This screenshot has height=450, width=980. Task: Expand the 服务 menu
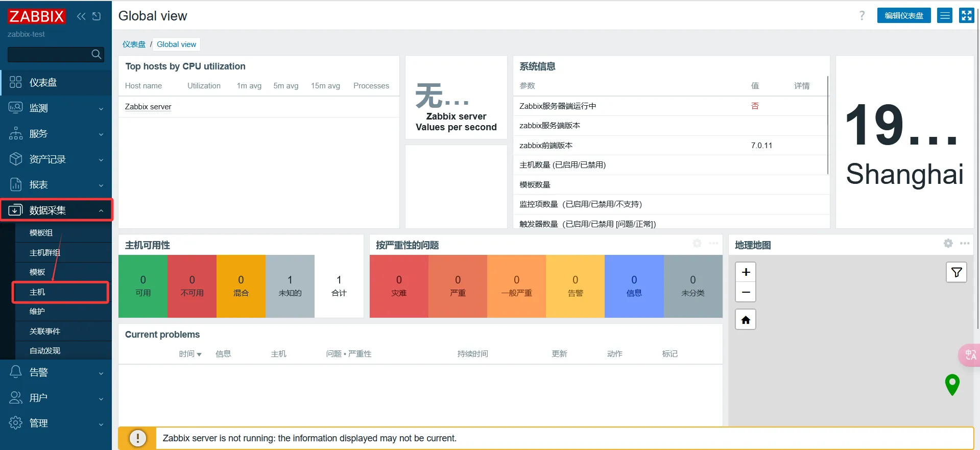pos(56,133)
